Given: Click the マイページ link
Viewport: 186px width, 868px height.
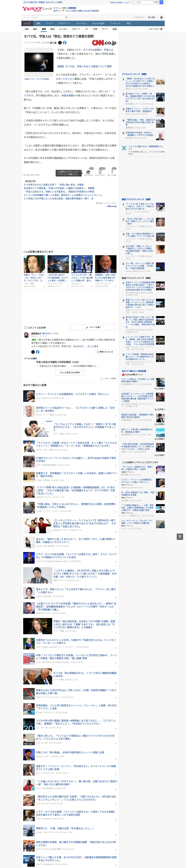Looking at the screenshot, I should pos(139,18).
